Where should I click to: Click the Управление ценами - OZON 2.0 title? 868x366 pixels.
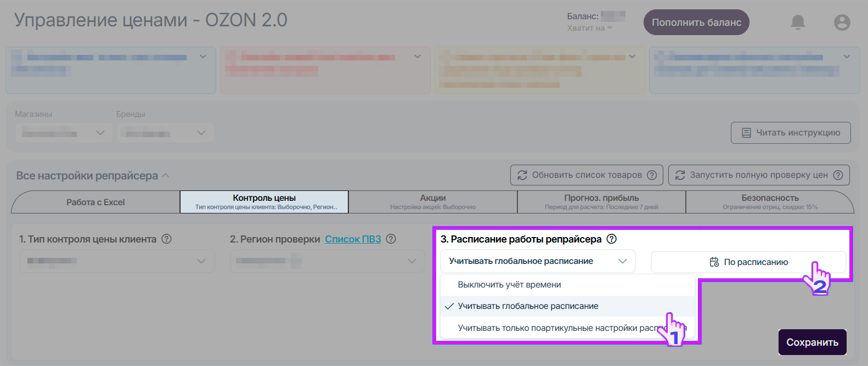[151, 20]
